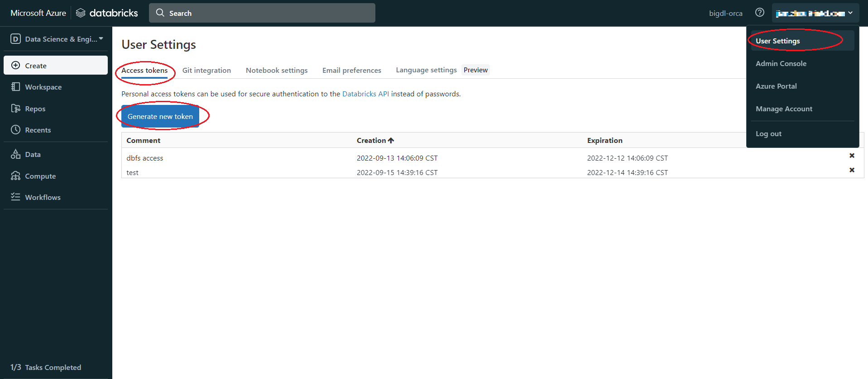Click the Data icon in sidebar
This screenshot has width=868, height=379.
(15, 154)
